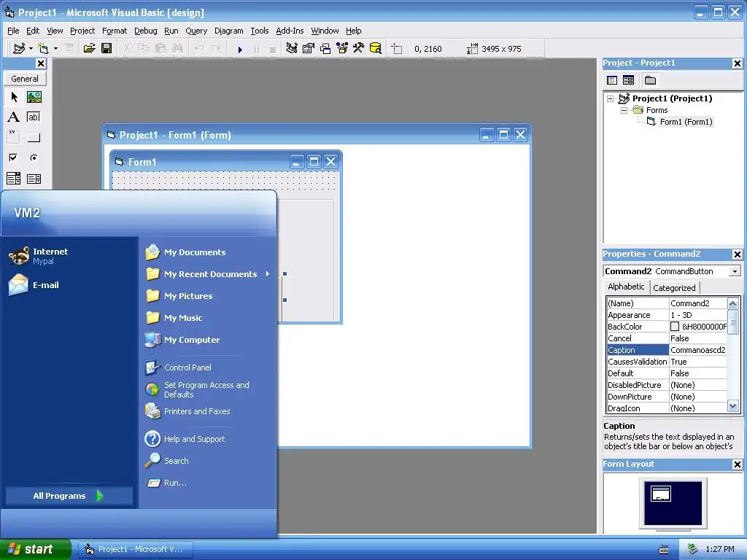Viewport: 747px width, 560px height.
Task: Open the Properties Window toolbar icon
Action: tap(309, 48)
